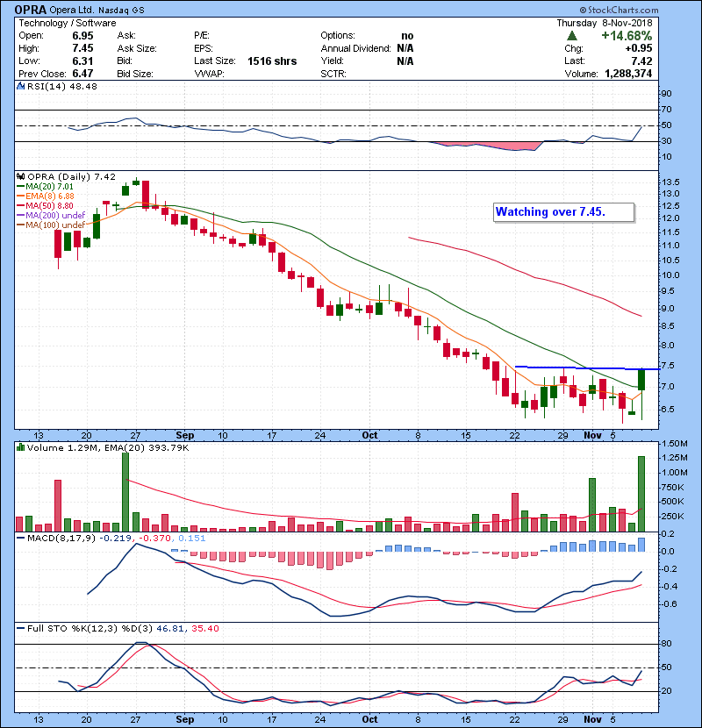Click the stochastic %K value 46.81
702x728 pixels.
[x=170, y=629]
